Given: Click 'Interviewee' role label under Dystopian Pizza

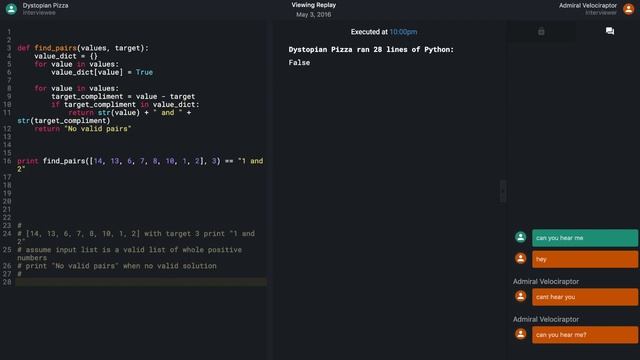Looking at the screenshot, I should click(39, 13).
